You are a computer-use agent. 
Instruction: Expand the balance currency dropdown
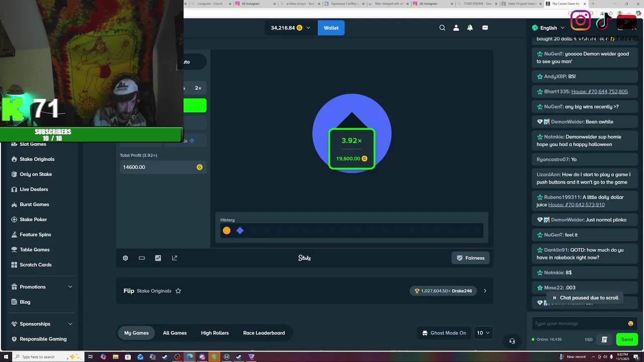pos(308,28)
